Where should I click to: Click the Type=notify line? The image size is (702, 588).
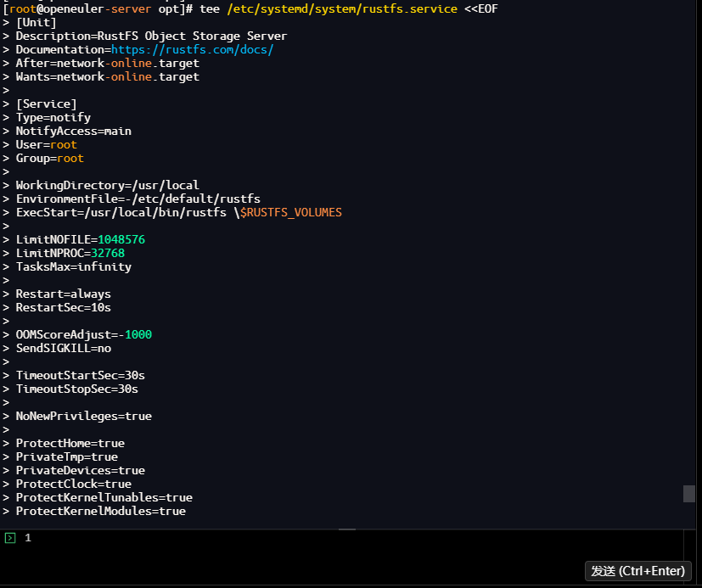click(53, 117)
